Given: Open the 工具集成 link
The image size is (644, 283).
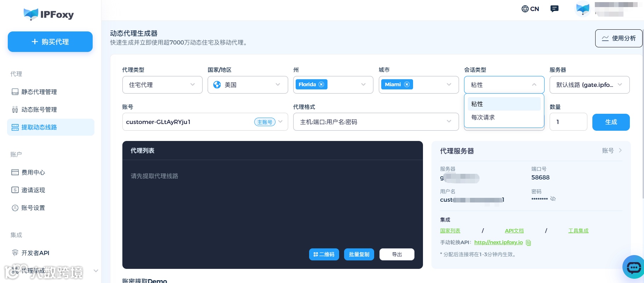Looking at the screenshot, I should pyautogui.click(x=578, y=231).
